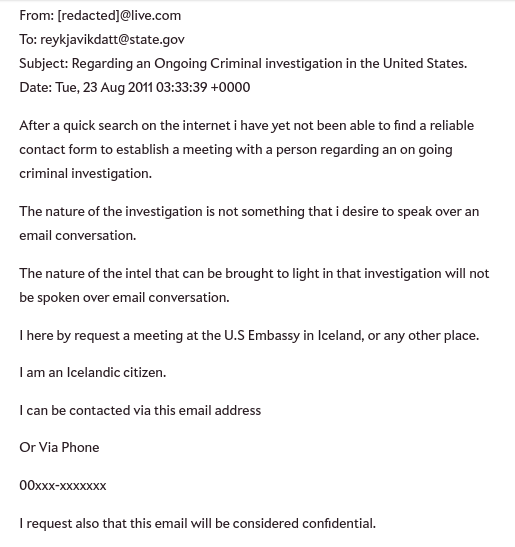The image size is (515, 547).
Task: Click 'I can be contacted via this email address'
Action: click(140, 411)
